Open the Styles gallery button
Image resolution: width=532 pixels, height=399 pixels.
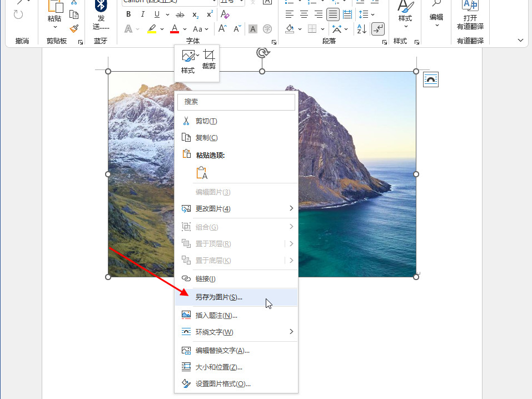coord(405,15)
